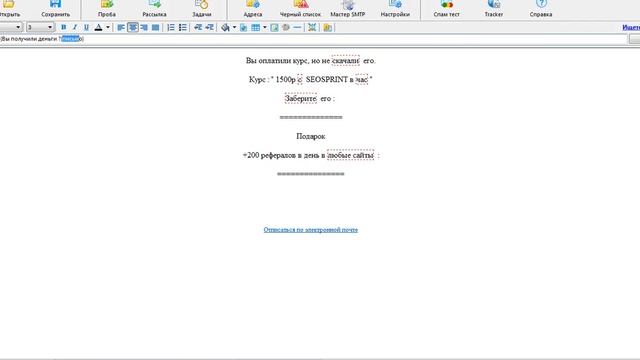This screenshot has width=640, height=360.
Task: Open the font color dropdown arrow
Action: click(x=108, y=27)
